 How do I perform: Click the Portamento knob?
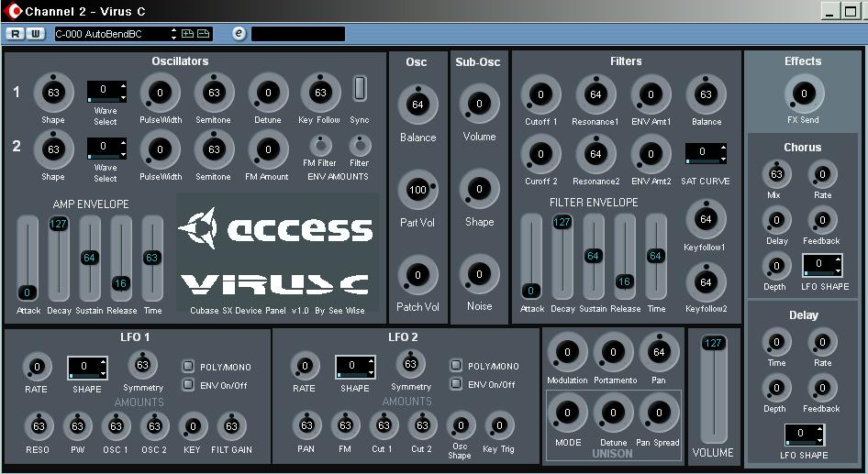point(613,352)
